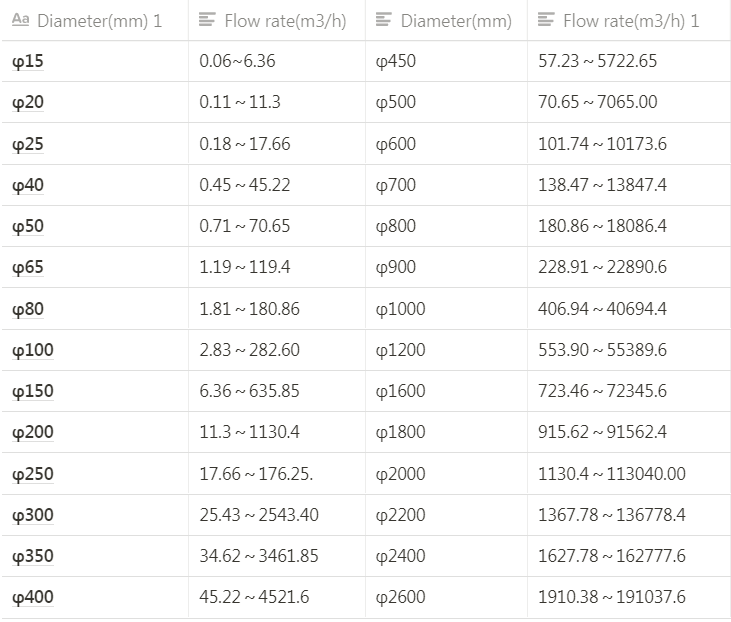Open the φ100 row title
Image resolution: width=731 pixels, height=622 pixels.
[33, 350]
